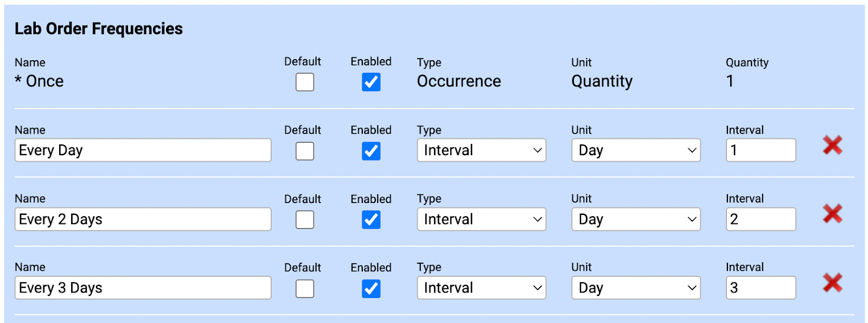Delete the Every 3 Days frequency row
The image size is (868, 323).
(832, 282)
